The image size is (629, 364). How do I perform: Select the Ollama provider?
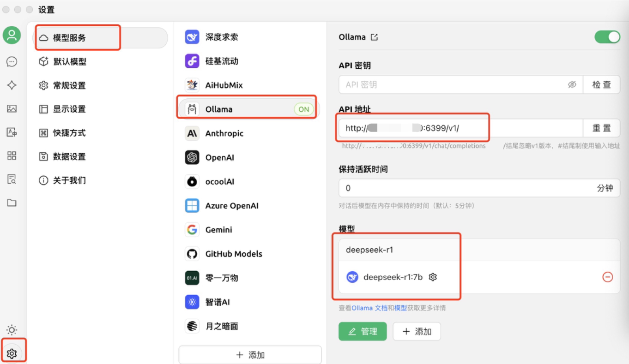(250, 109)
